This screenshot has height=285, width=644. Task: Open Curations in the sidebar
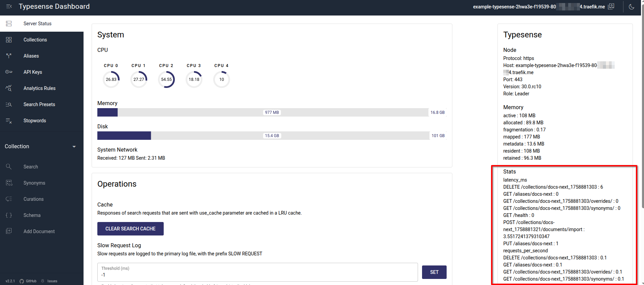(x=33, y=199)
